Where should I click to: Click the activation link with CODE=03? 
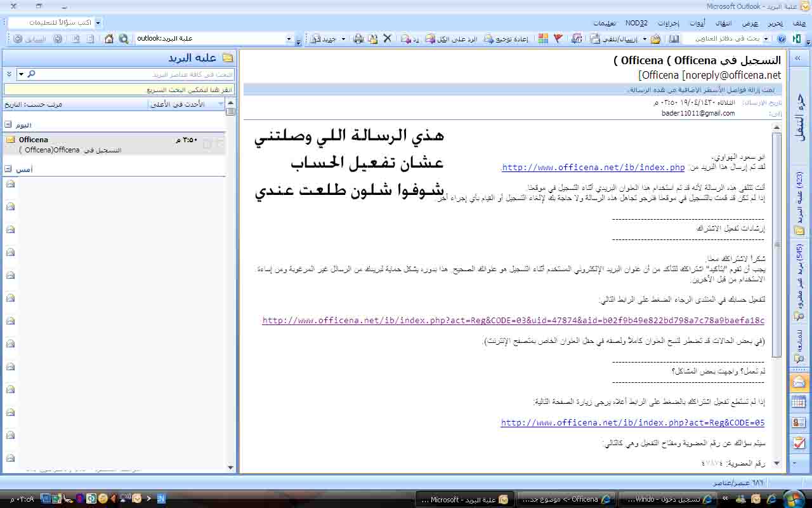pyautogui.click(x=513, y=321)
